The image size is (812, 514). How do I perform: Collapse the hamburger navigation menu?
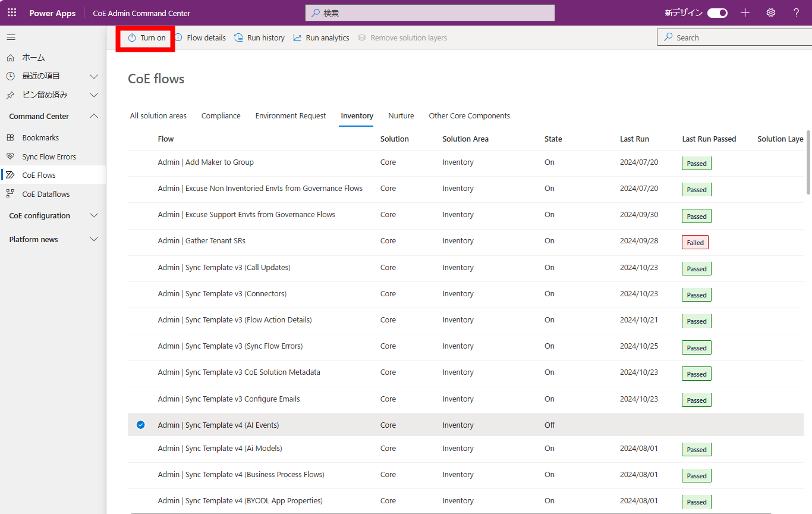(x=11, y=37)
